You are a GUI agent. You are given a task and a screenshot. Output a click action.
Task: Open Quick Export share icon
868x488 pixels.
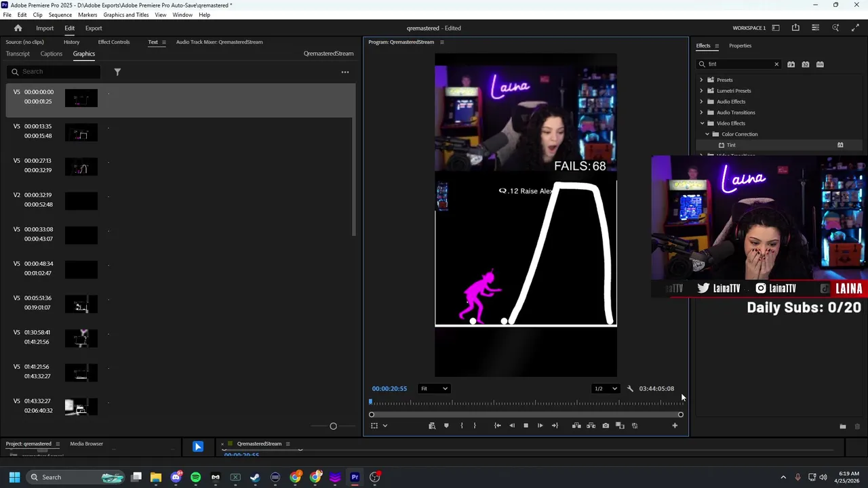click(x=795, y=28)
